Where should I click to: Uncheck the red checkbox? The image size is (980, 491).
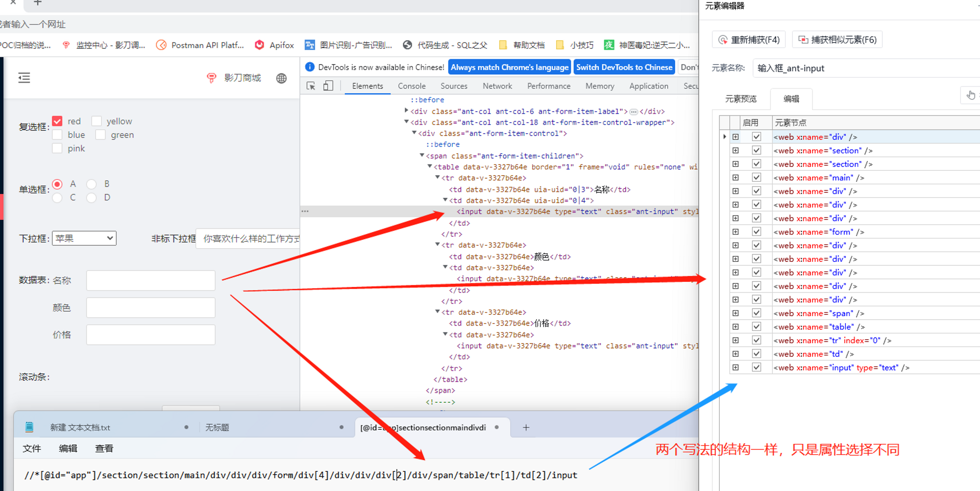click(x=57, y=121)
